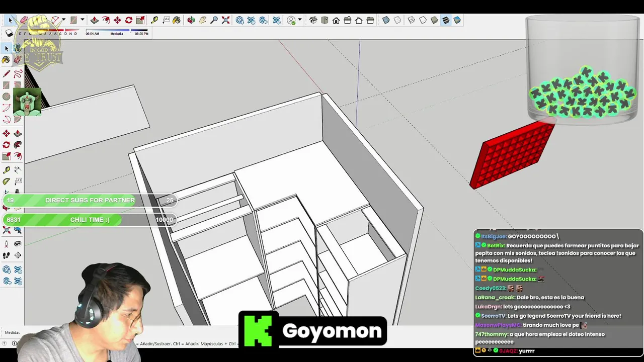Click Zoom Extents in top toolbar
The width and height of the screenshot is (644, 362).
(225, 20)
